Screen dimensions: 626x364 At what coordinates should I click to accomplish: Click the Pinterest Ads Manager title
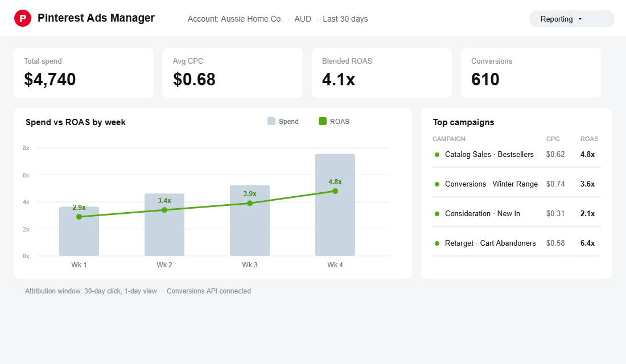pos(96,18)
